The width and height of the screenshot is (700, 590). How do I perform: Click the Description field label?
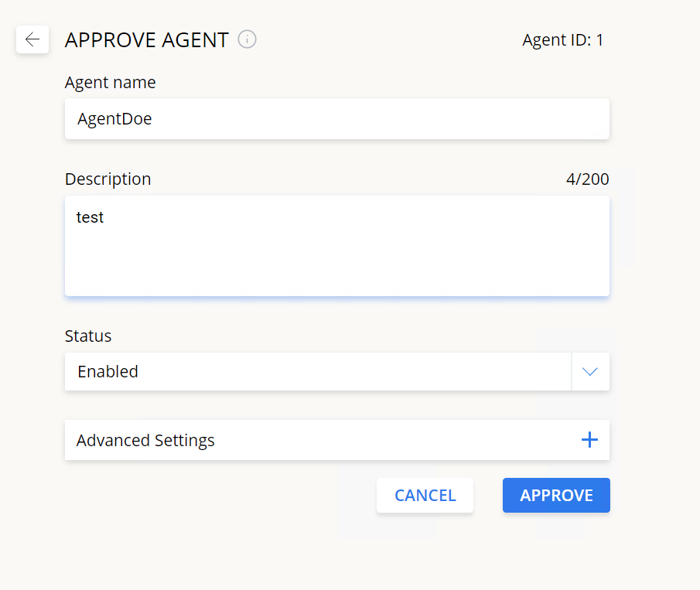coord(108,179)
